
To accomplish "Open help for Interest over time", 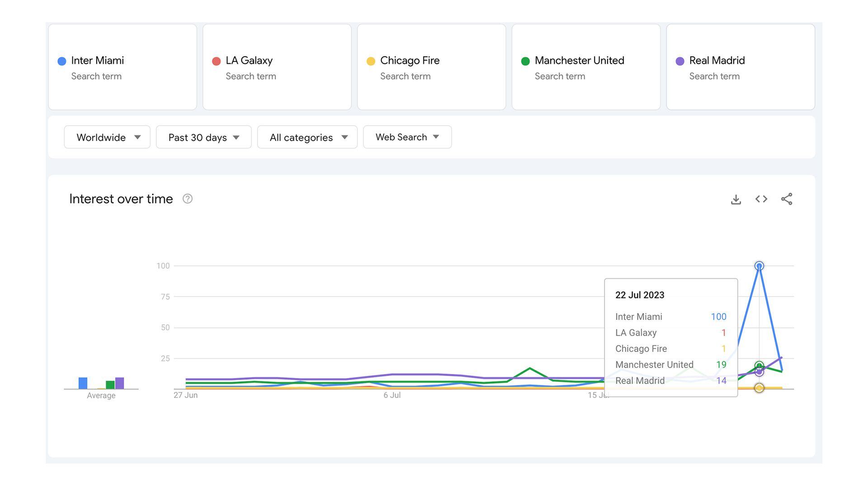I will point(187,199).
